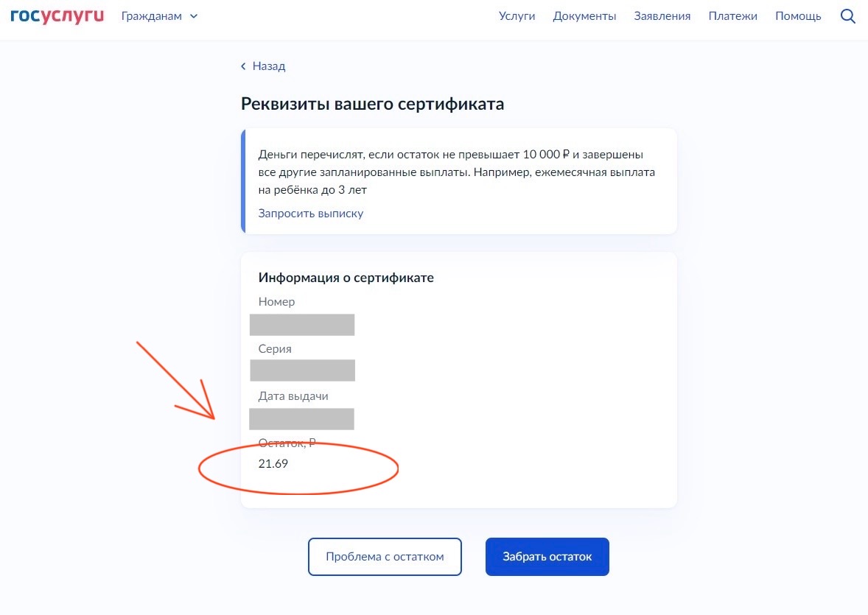
Task: Open the search magnifier icon
Action: pyautogui.click(x=847, y=16)
